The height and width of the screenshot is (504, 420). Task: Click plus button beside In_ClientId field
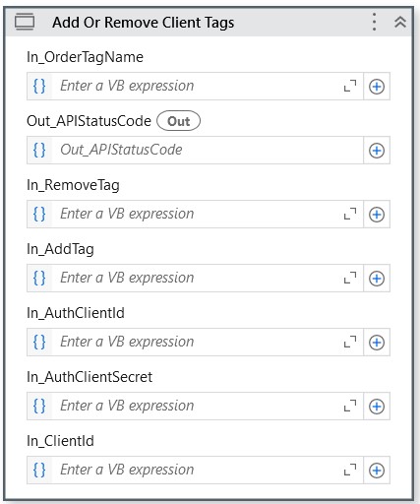377,471
